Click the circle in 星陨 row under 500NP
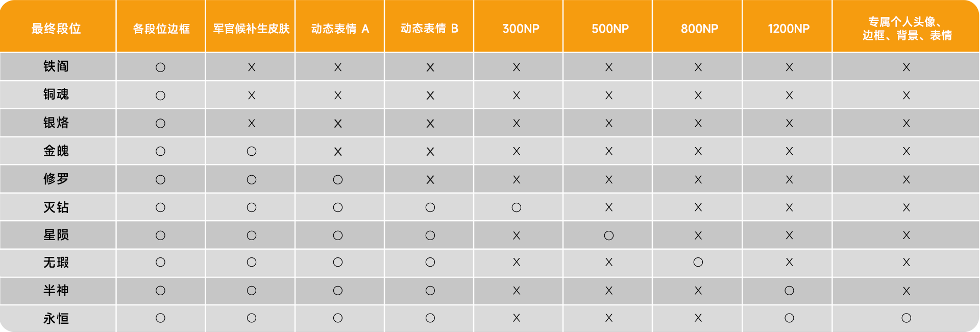980x332 pixels. pyautogui.click(x=608, y=235)
